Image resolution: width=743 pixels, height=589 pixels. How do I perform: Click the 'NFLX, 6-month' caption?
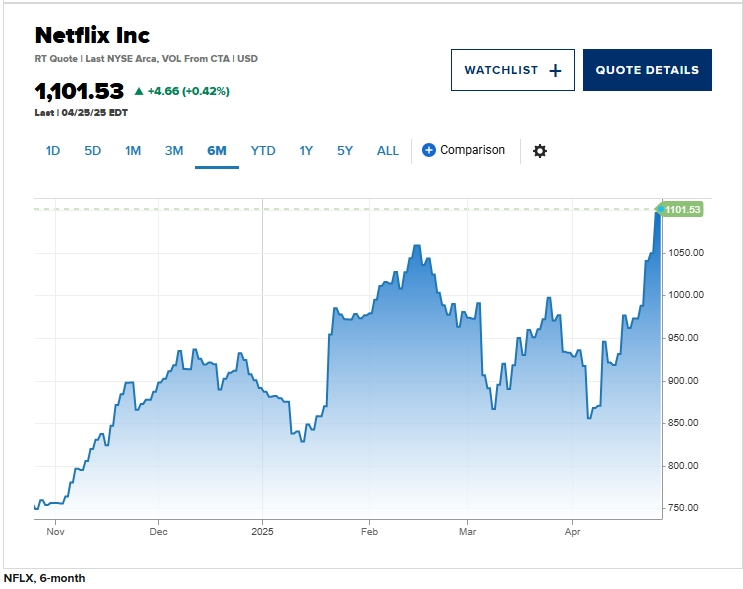point(45,578)
